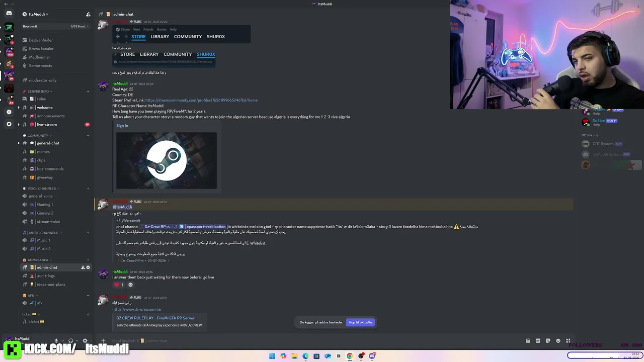Click the epassport-verification channel mention
Screen dimensions: 644x362
tap(183, 227)
